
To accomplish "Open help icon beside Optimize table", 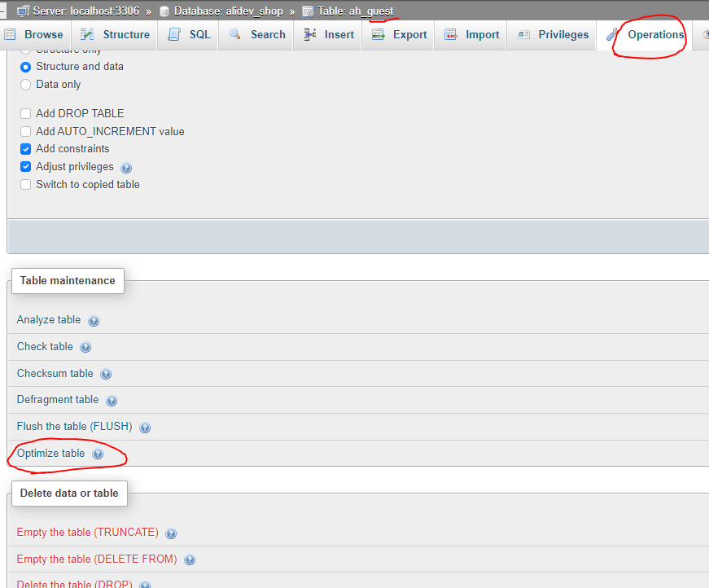I will click(x=98, y=454).
